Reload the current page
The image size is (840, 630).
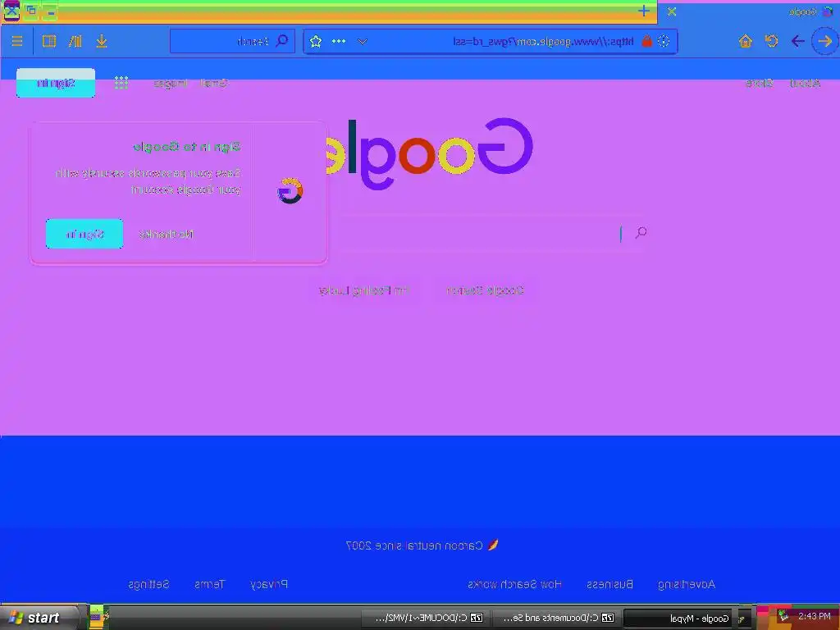[771, 41]
